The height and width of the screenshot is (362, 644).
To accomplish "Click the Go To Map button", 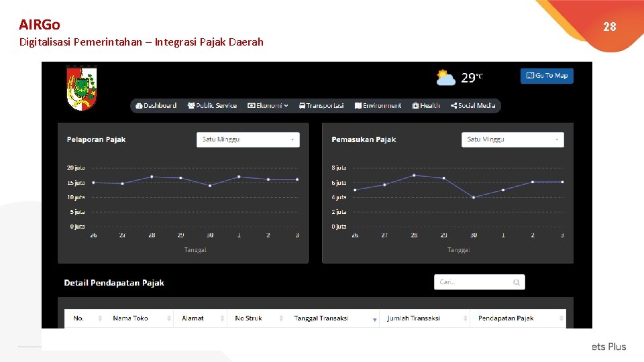I will [547, 76].
